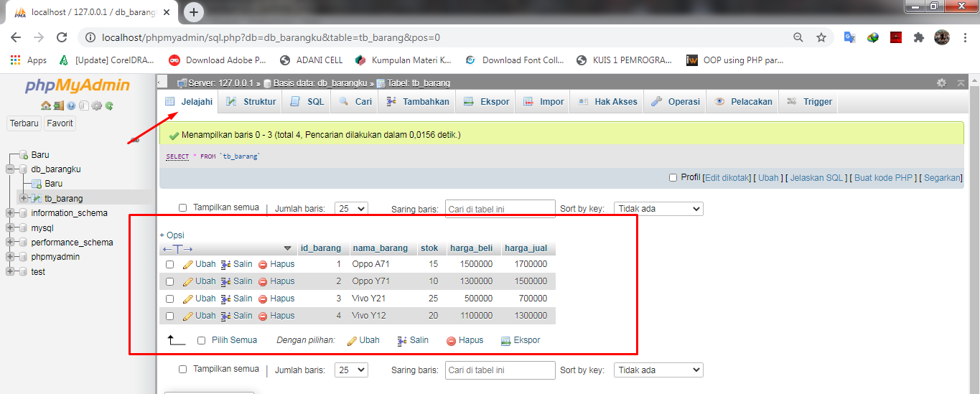
Task: Click the page settings gear top right
Action: point(941,83)
